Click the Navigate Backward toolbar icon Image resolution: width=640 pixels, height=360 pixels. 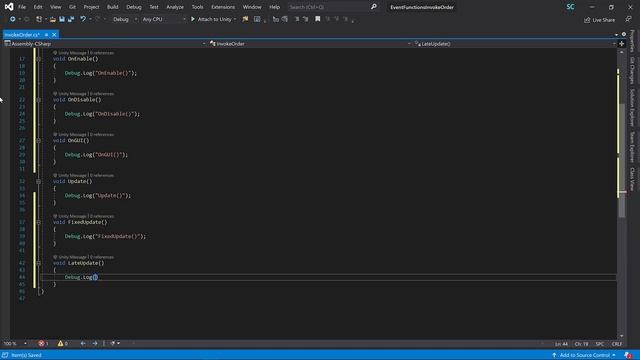(13, 19)
